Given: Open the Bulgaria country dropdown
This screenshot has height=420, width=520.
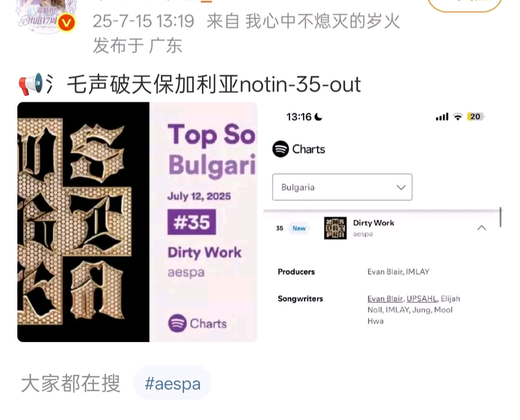Looking at the screenshot, I should click(342, 187).
